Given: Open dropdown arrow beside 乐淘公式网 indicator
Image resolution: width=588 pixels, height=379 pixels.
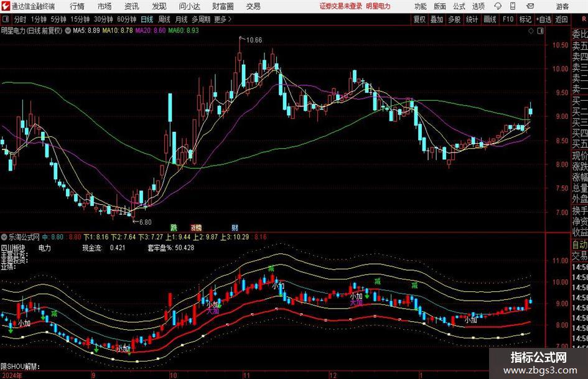Looking at the screenshot, I should tap(4, 237).
